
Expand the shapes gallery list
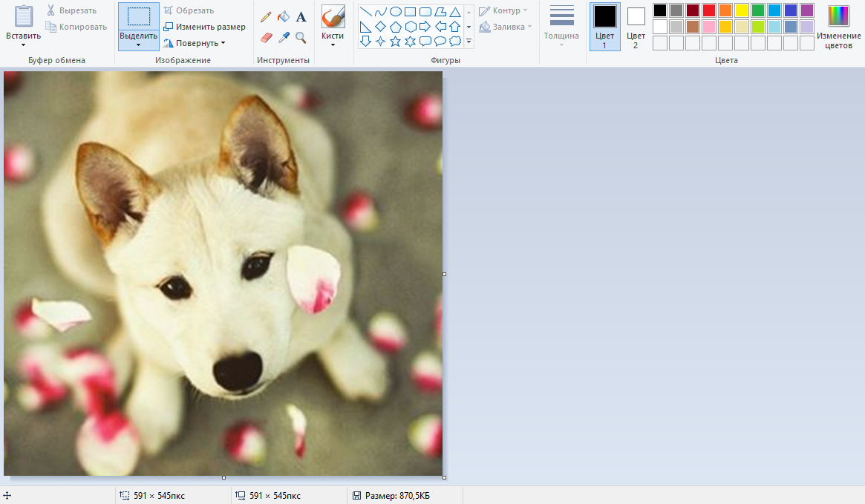click(x=469, y=42)
